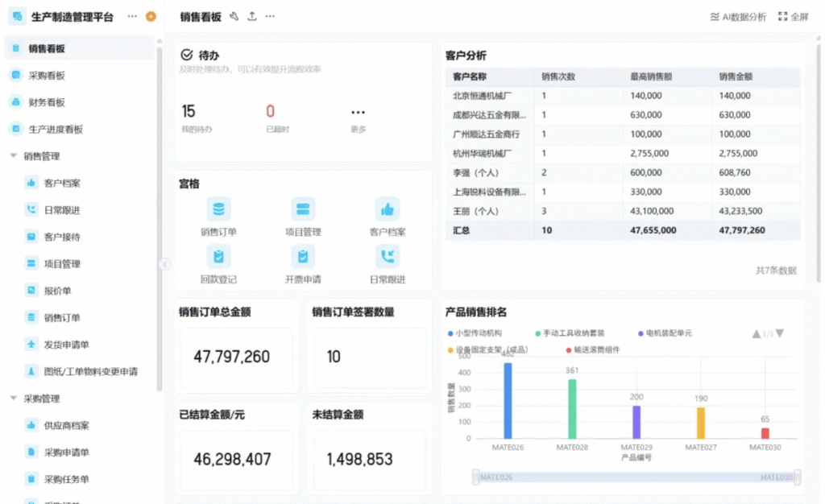This screenshot has height=504, width=825.
Task: Click the 日常跟进 phone grid icon
Action: [x=388, y=257]
